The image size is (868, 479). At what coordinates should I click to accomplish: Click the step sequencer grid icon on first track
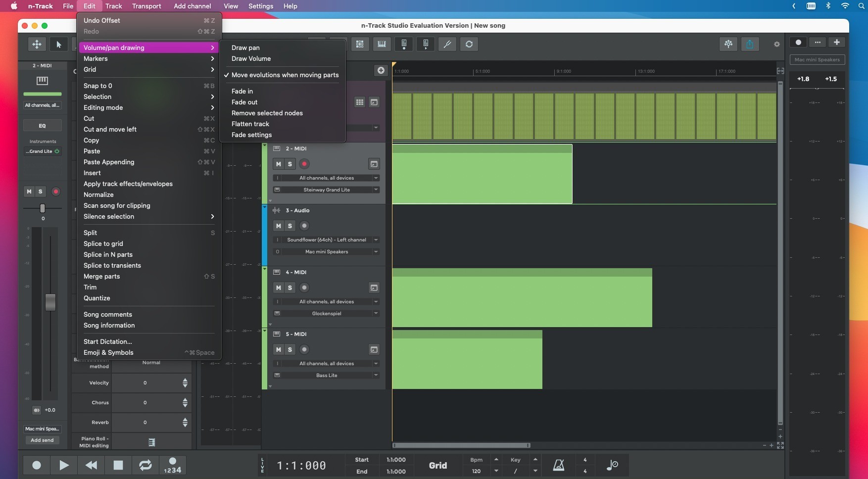[360, 102]
